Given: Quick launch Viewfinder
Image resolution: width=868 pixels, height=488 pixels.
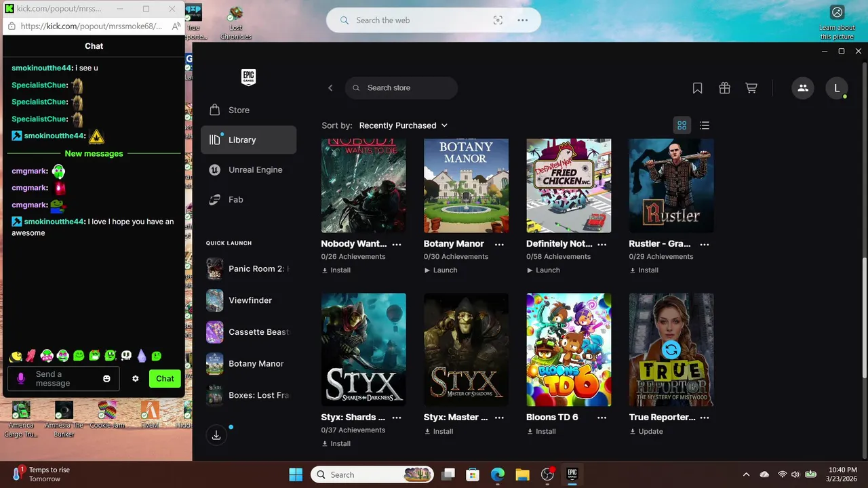Looking at the screenshot, I should pyautogui.click(x=248, y=300).
